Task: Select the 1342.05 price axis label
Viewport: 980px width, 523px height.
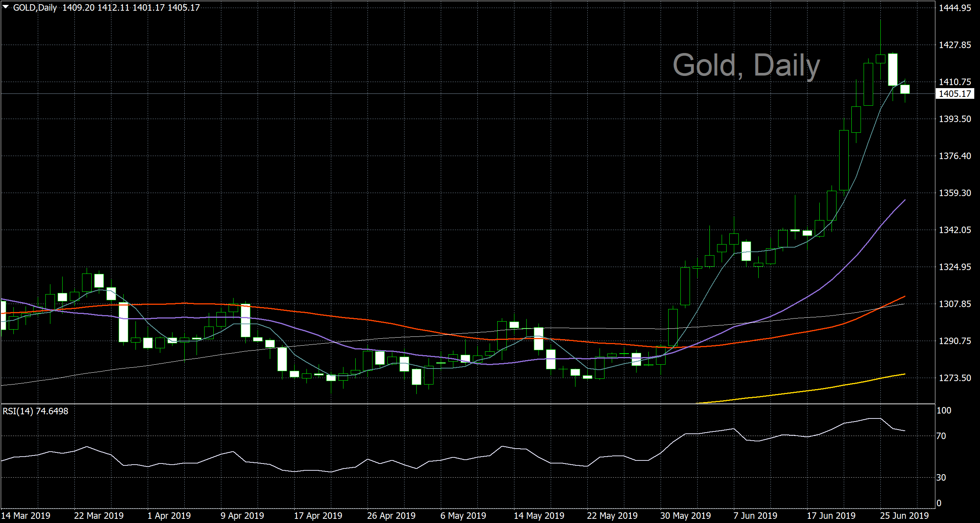Action: pyautogui.click(x=955, y=230)
